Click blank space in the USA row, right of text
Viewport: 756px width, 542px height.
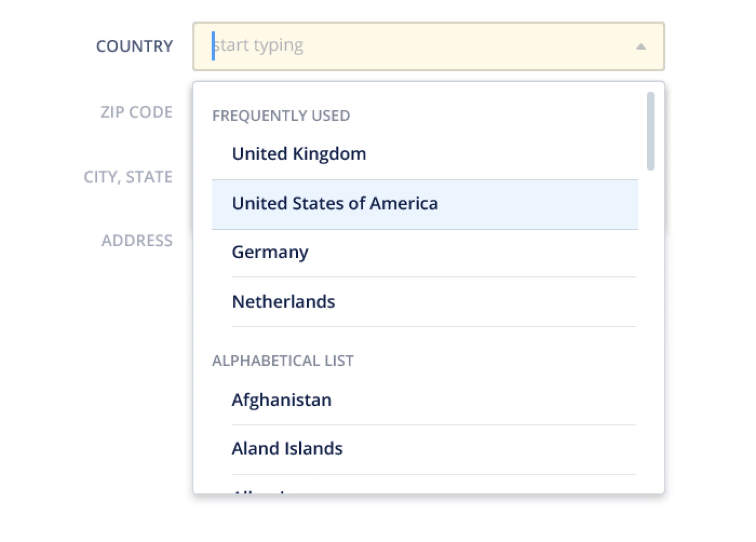click(540, 204)
